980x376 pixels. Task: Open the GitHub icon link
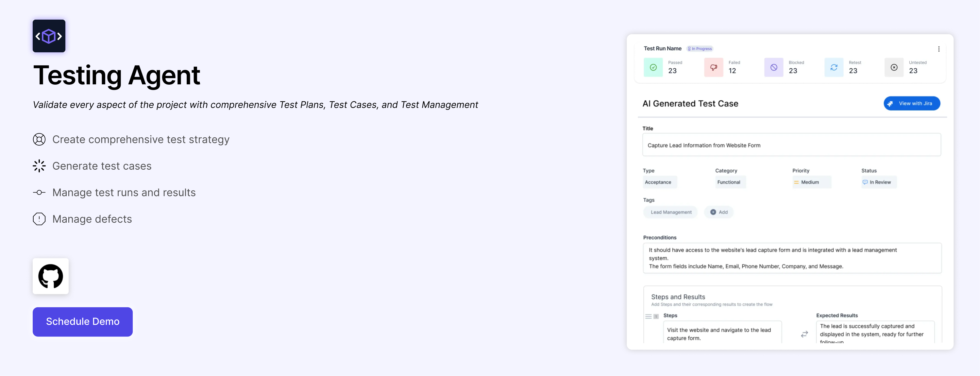coord(51,276)
